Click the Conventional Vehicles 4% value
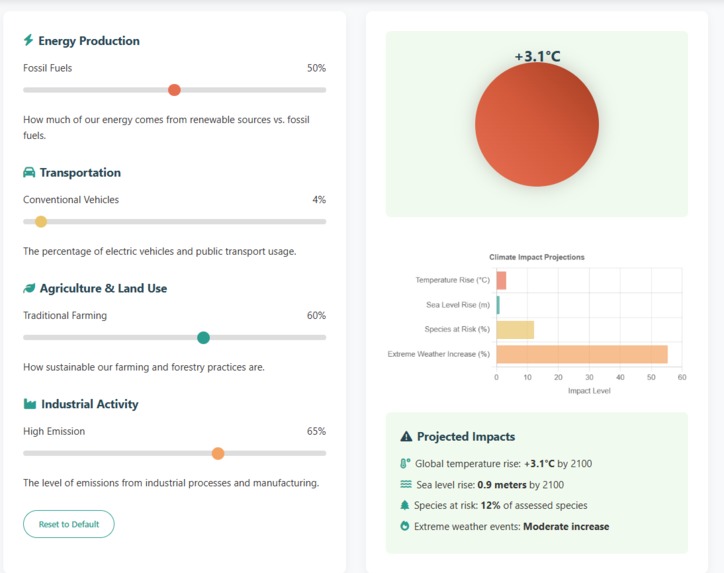Viewport: 724px width, 573px height. click(319, 199)
